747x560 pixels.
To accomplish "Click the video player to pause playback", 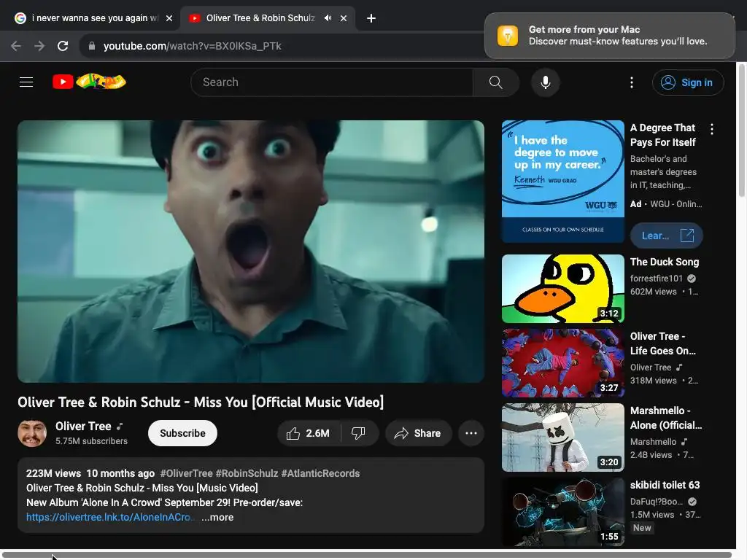I will (251, 251).
